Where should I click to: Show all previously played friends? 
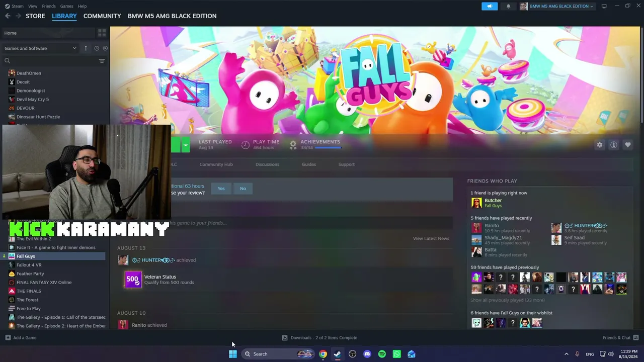pos(507,300)
